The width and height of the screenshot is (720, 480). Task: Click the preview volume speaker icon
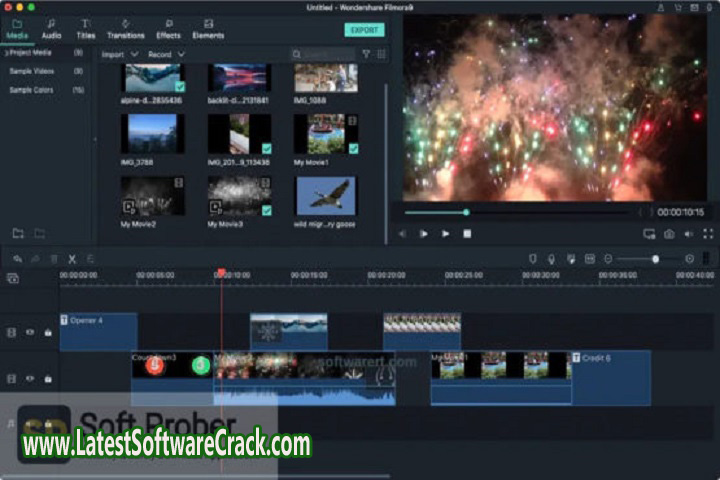(689, 234)
